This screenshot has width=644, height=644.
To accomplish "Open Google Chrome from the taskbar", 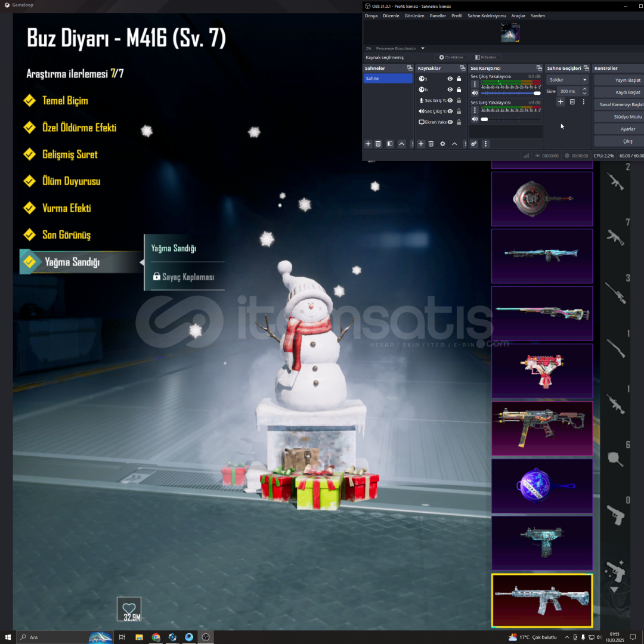I will coord(156,637).
